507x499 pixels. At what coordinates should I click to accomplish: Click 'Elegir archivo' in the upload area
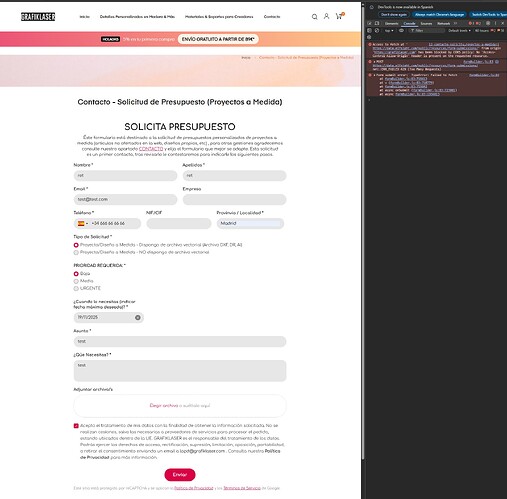pyautogui.click(x=164, y=406)
